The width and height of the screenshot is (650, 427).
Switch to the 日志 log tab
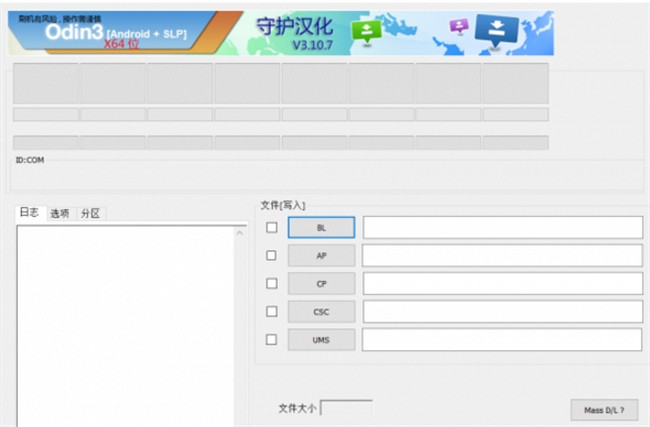[29, 213]
